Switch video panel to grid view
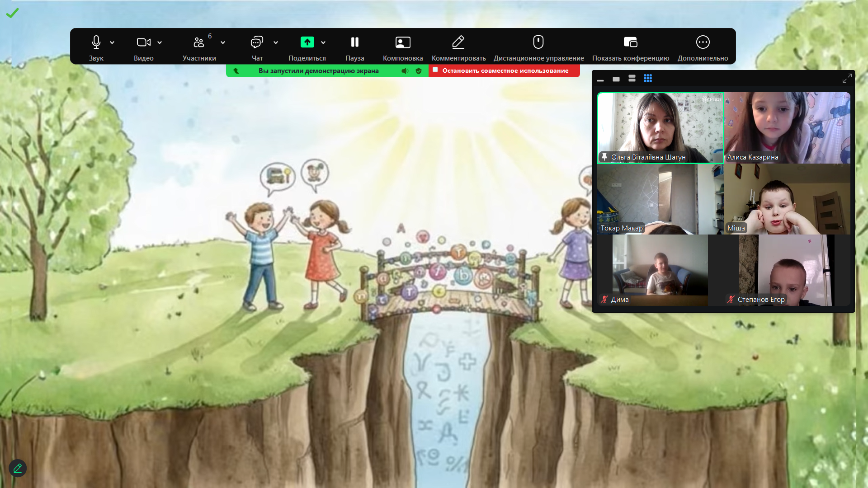 (648, 79)
